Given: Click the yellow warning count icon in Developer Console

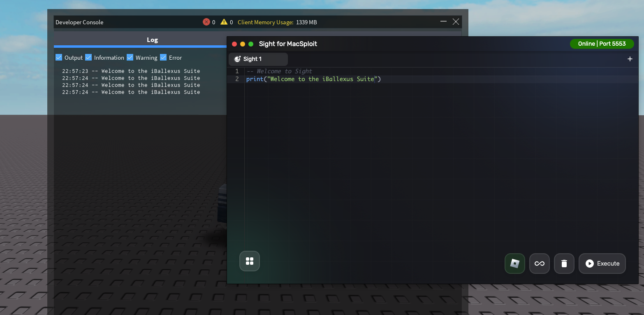Looking at the screenshot, I should (x=224, y=22).
